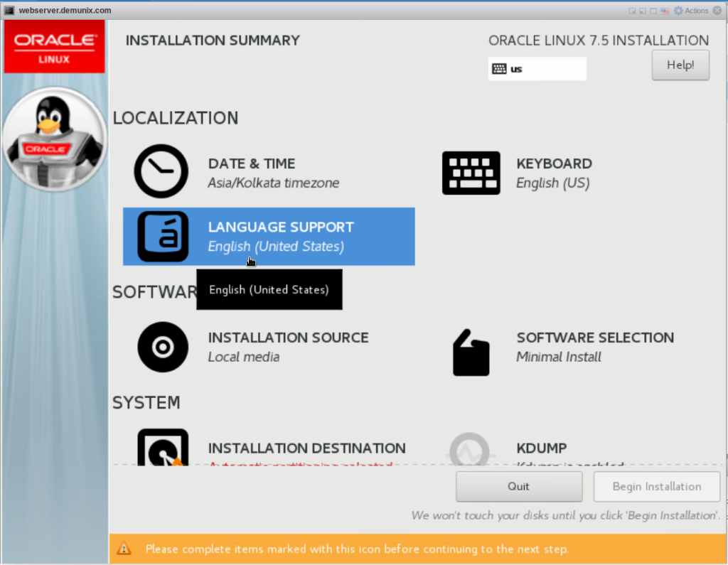Close the webserver.demunix.com console window
728x565 pixels.
[x=717, y=11]
